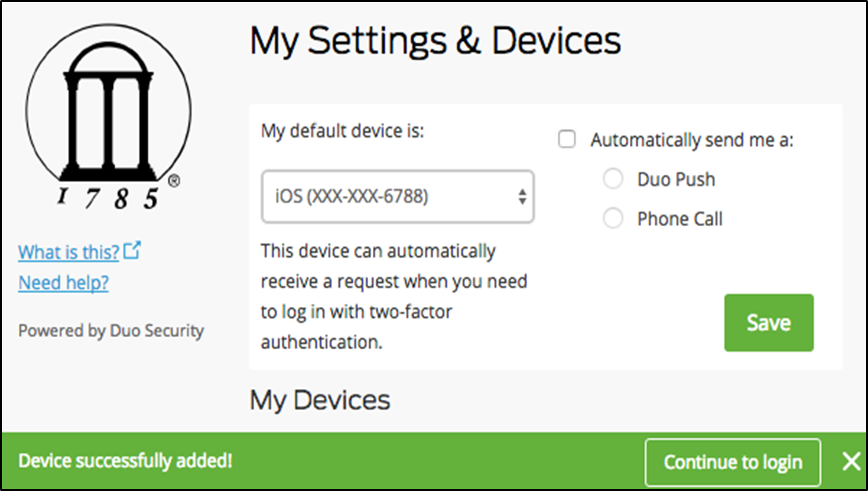Save the device settings
This screenshot has width=868, height=491.
tap(769, 322)
